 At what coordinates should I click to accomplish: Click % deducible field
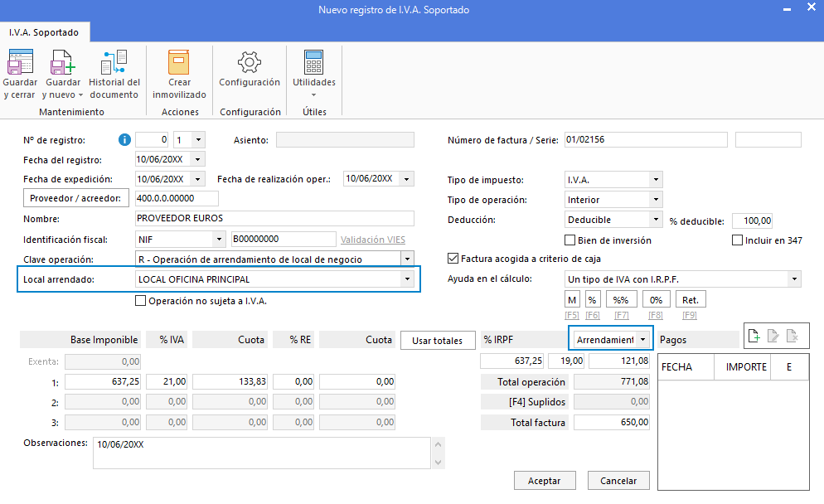pos(752,220)
